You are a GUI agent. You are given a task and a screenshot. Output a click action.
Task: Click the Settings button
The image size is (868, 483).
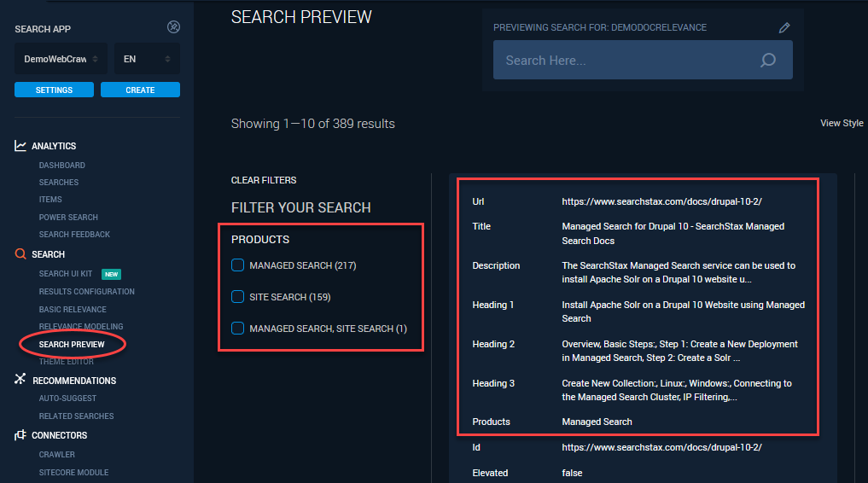tap(55, 90)
